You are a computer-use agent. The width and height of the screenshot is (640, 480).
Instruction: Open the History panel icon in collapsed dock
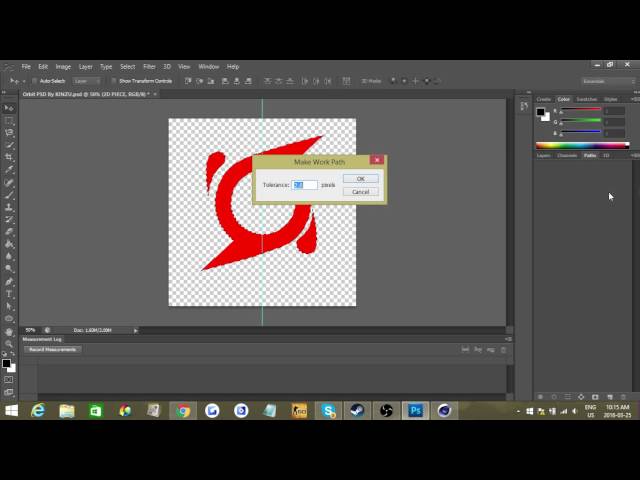point(524,107)
